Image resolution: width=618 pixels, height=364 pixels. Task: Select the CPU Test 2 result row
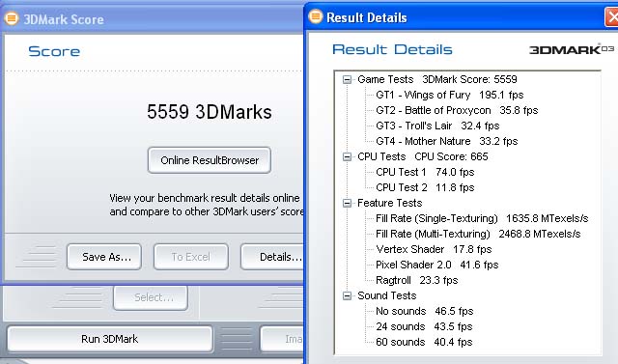click(x=425, y=187)
